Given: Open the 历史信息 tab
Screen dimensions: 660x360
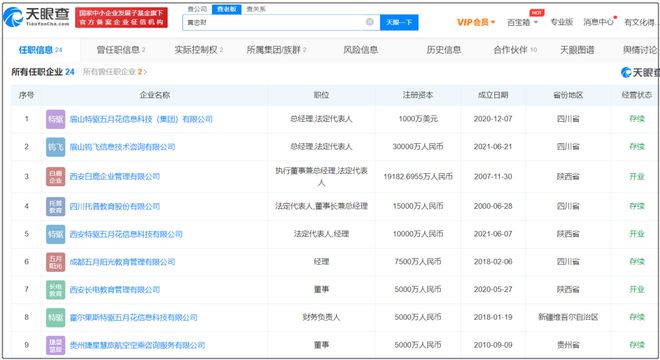Looking at the screenshot, I should point(444,50).
